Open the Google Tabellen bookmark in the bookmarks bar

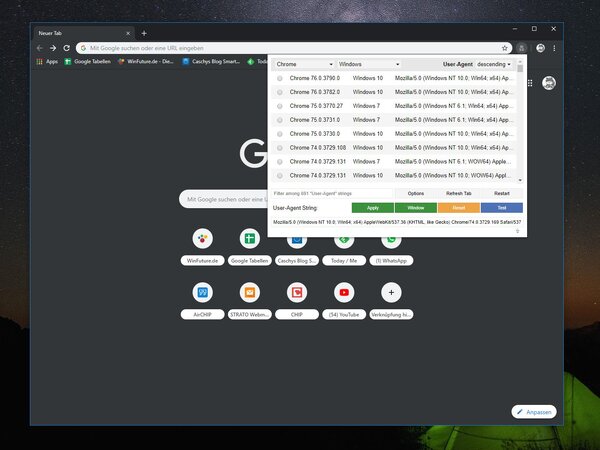pyautogui.click(x=88, y=62)
